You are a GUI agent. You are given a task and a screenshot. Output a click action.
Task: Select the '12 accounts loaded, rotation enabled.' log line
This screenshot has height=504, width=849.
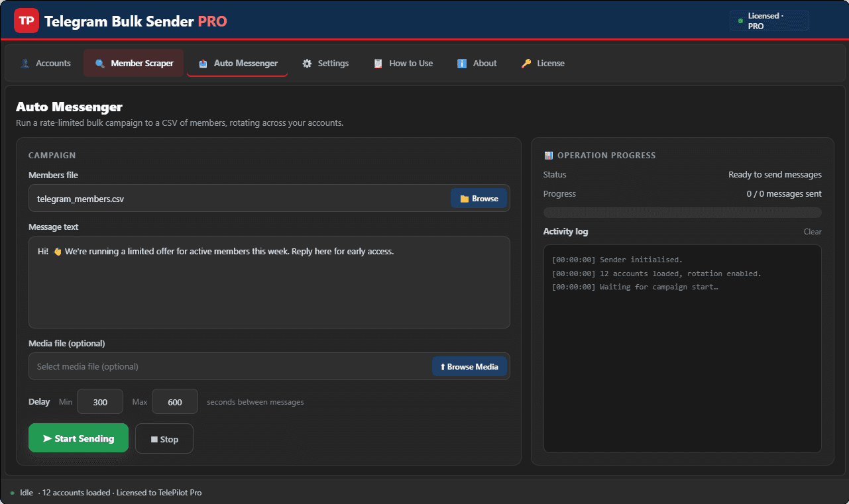tap(657, 274)
